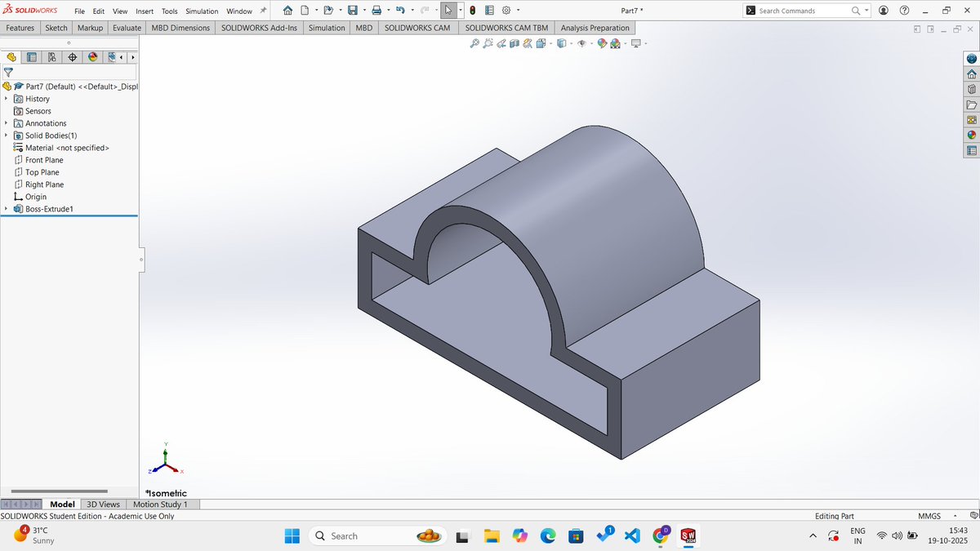Click the Dynamic Annotation Views icon
Viewport: 980px width, 551px height.
pyautogui.click(x=527, y=43)
